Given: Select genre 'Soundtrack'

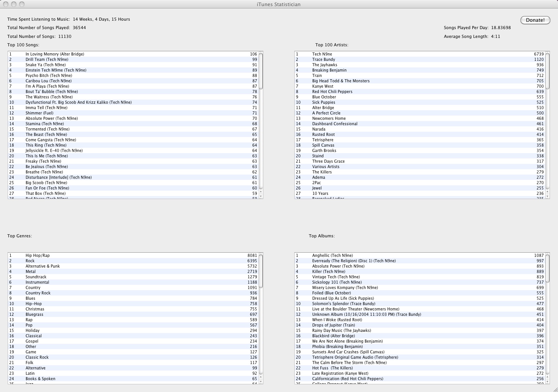Looking at the screenshot, I should pyautogui.click(x=133, y=277).
